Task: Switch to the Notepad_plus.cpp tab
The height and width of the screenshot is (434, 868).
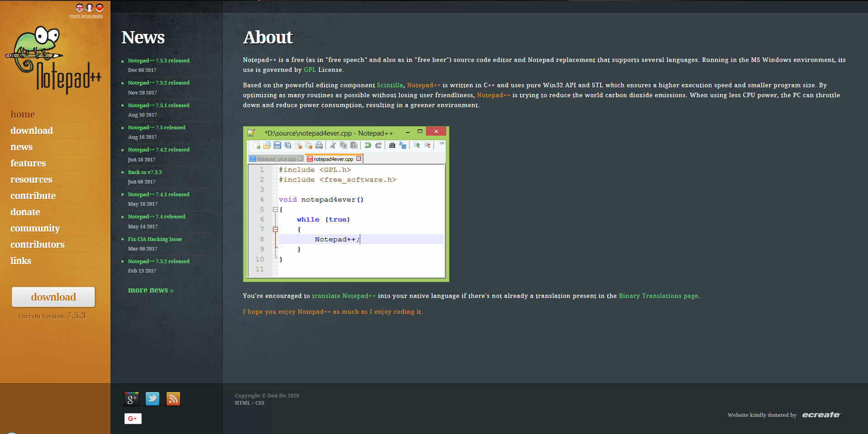Action: pos(276,159)
